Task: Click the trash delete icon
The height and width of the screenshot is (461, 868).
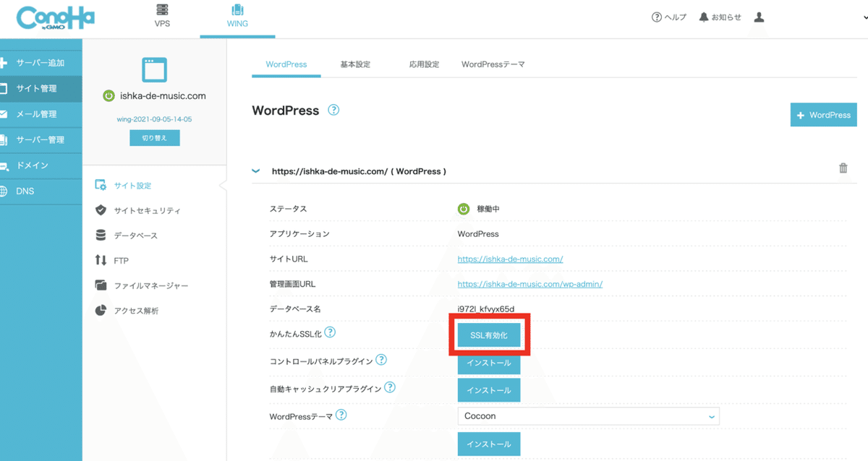Action: (x=843, y=168)
